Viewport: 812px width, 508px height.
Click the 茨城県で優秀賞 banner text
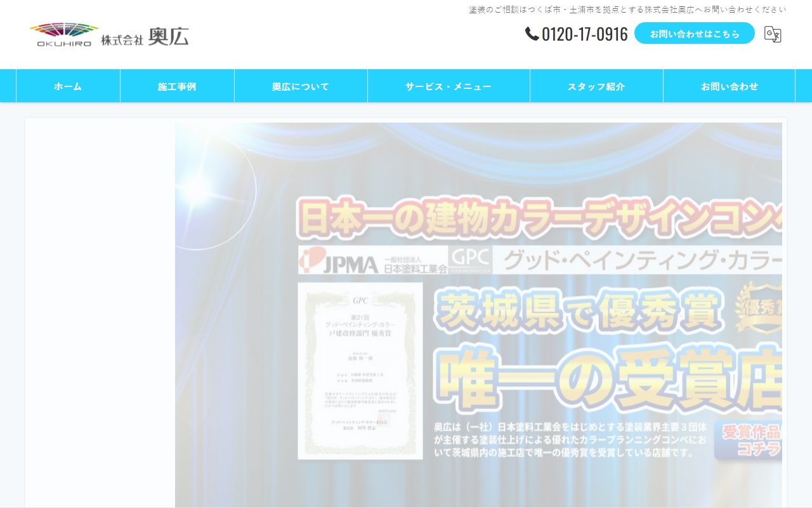pos(579,311)
